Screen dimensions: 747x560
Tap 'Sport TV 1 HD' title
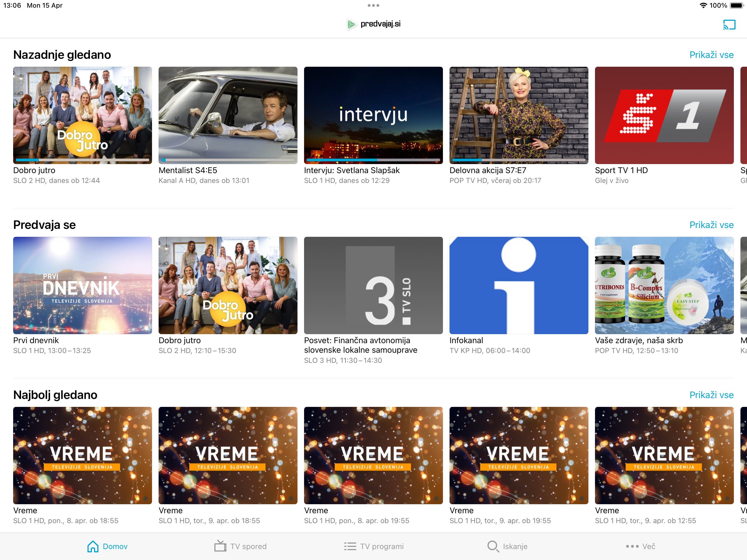point(621,170)
